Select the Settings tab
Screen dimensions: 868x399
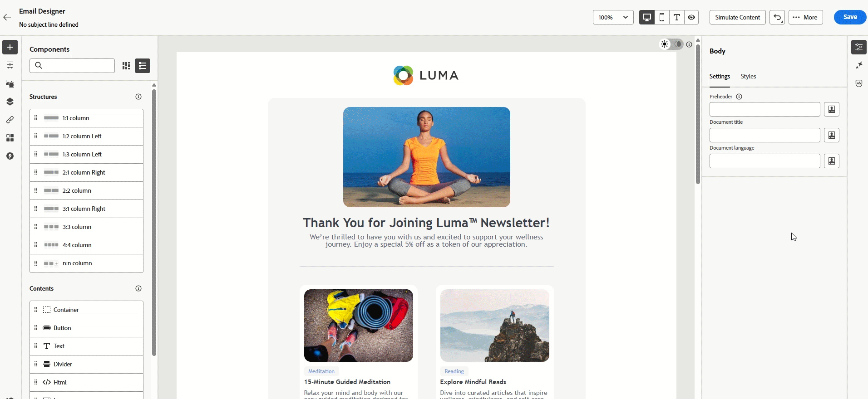coord(720,76)
